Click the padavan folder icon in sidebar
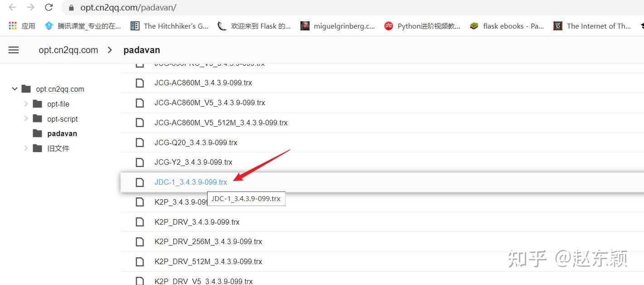 point(38,133)
